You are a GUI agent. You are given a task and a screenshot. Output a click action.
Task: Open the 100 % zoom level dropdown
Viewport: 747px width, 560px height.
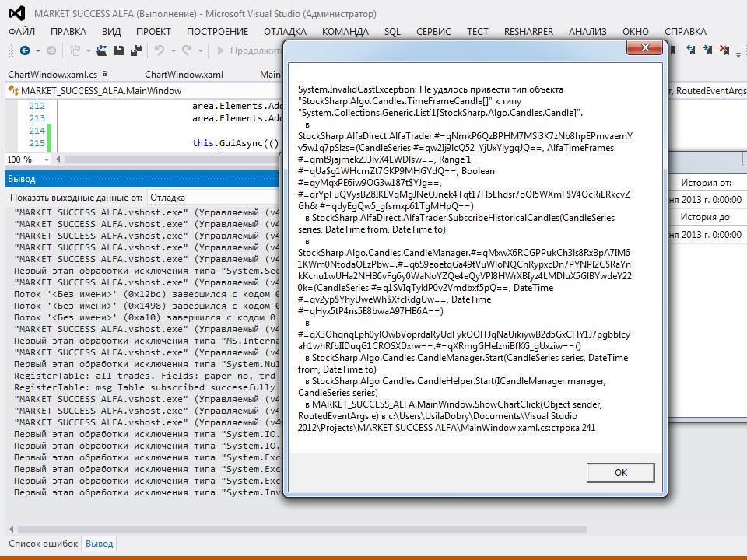coord(47,159)
